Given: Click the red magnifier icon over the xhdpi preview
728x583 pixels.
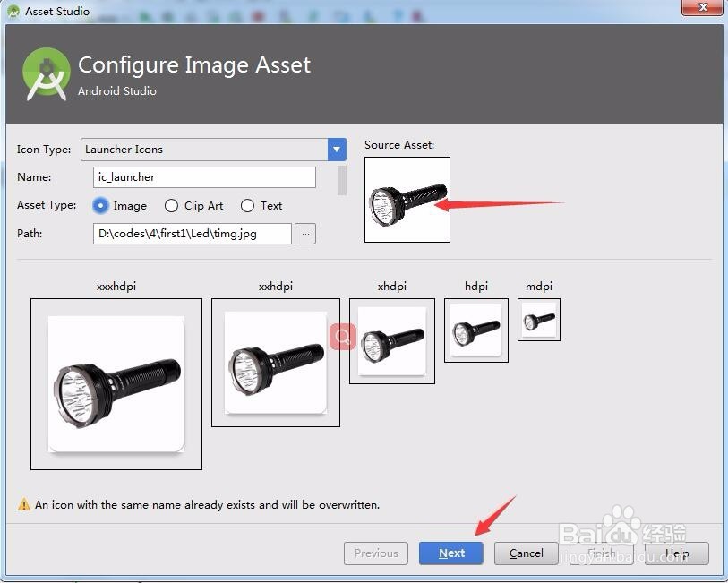Looking at the screenshot, I should pos(342,337).
